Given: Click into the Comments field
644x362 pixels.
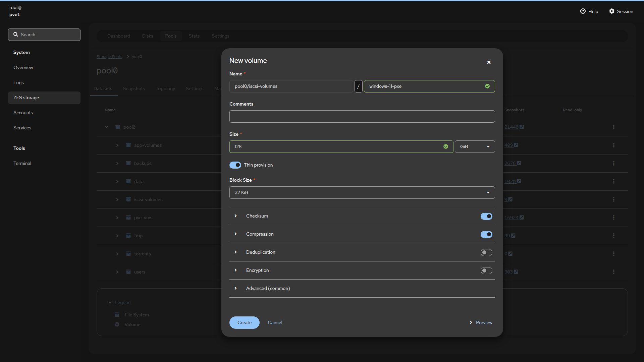Looking at the screenshot, I should (362, 116).
